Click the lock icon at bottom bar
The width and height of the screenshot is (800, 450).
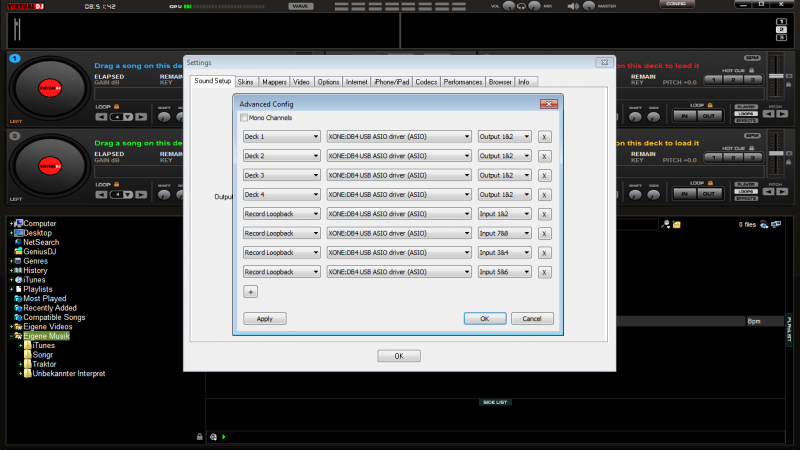click(199, 437)
